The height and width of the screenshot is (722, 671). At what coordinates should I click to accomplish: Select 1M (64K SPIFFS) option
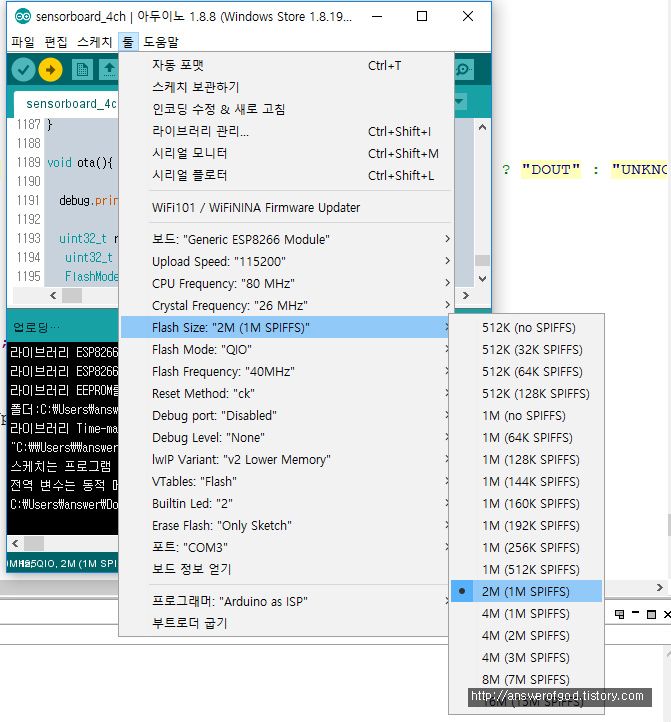[x=526, y=438]
